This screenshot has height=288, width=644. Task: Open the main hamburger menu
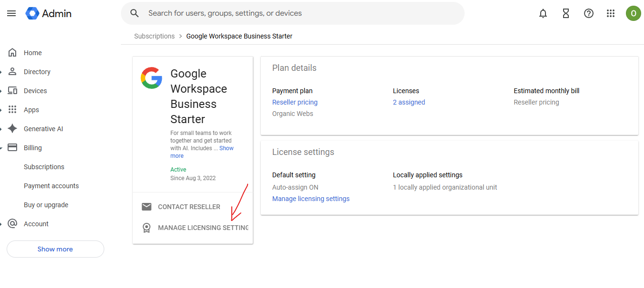(11, 13)
